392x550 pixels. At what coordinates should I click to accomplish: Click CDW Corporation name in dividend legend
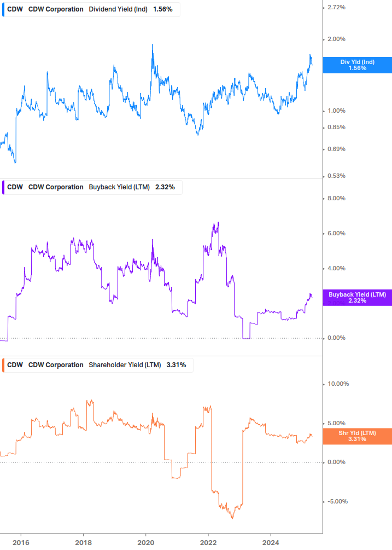(56, 9)
